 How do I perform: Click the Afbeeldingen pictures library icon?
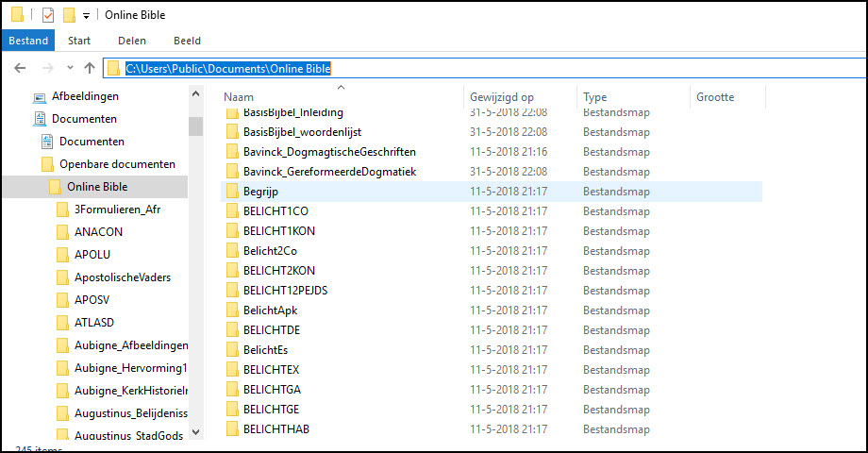point(40,97)
